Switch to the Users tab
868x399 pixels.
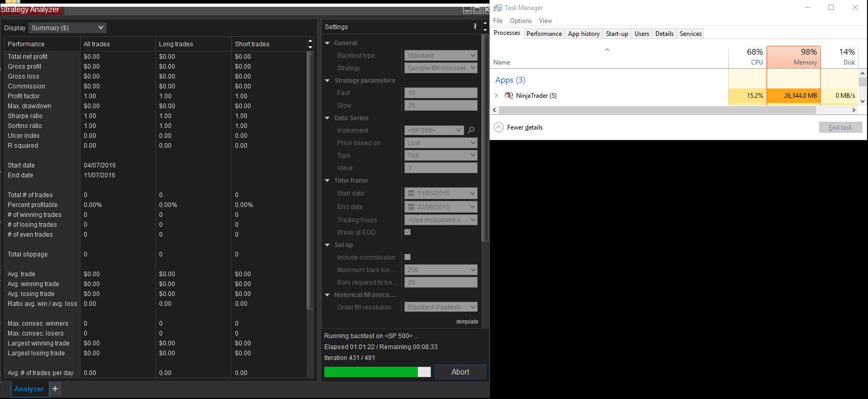click(x=642, y=34)
